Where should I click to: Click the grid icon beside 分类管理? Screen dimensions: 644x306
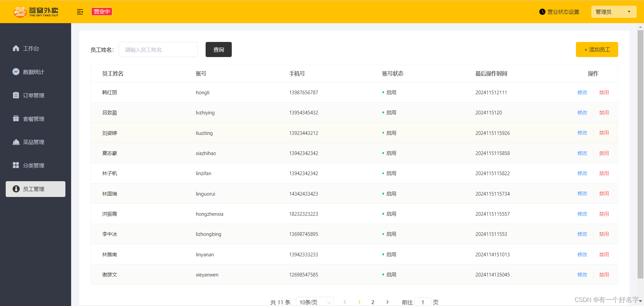(x=16, y=165)
